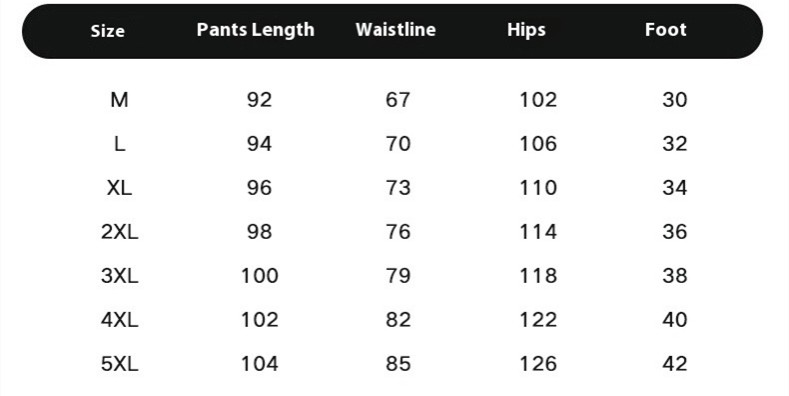
Task: Select the Waistline column header
Action: (x=396, y=30)
